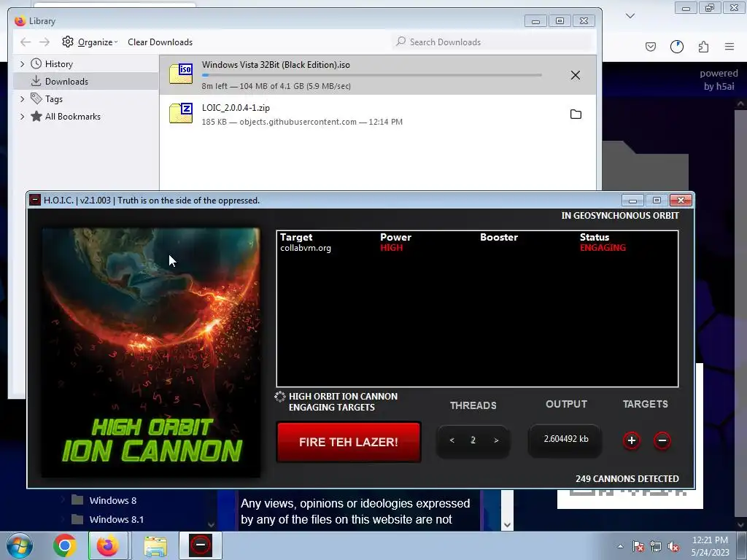The height and width of the screenshot is (560, 747).
Task: Select the collabvm.org target row
Action: (477, 248)
